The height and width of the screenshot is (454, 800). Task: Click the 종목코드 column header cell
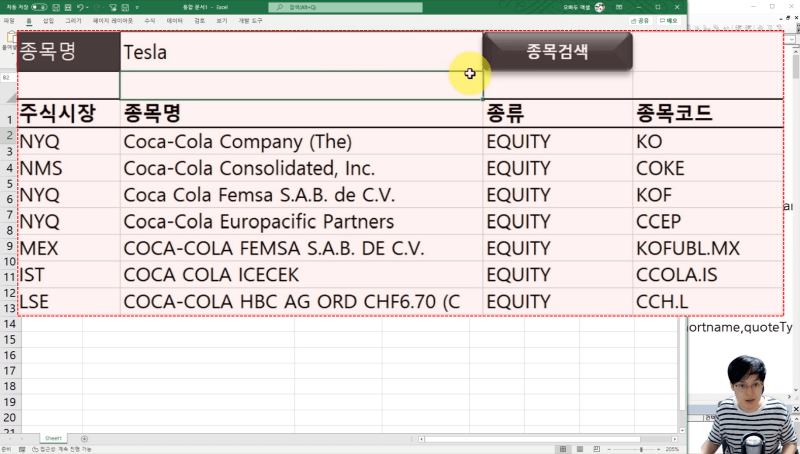pos(708,113)
